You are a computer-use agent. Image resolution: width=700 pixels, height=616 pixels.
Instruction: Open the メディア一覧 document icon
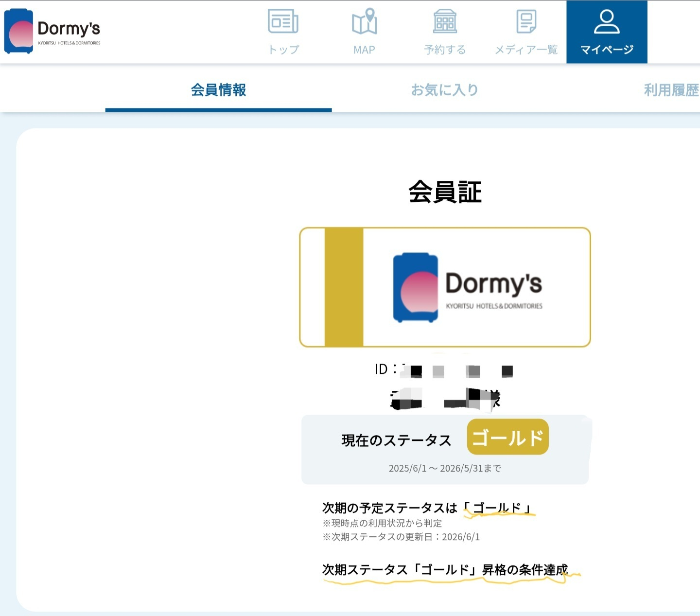point(526,21)
